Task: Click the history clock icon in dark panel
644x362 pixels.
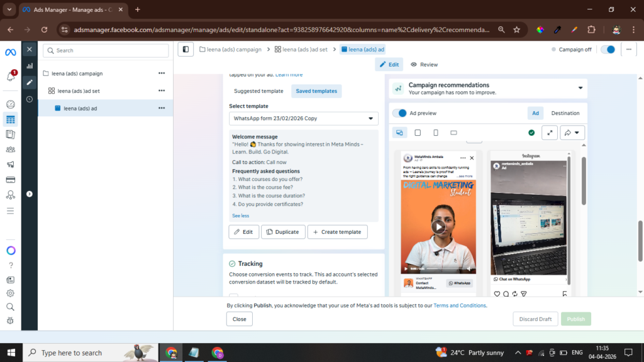Action: coord(30,99)
